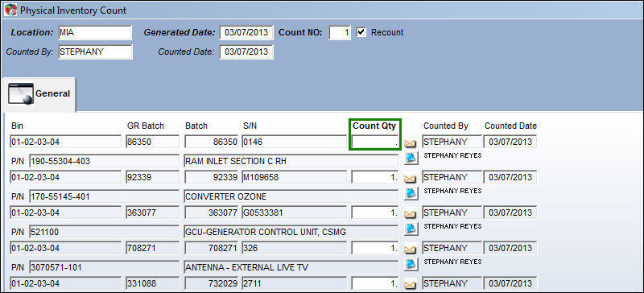Click the description GCU-GENERATOR CONTROL UNIT, CSMG
The height and width of the screenshot is (293, 644).
click(x=291, y=232)
